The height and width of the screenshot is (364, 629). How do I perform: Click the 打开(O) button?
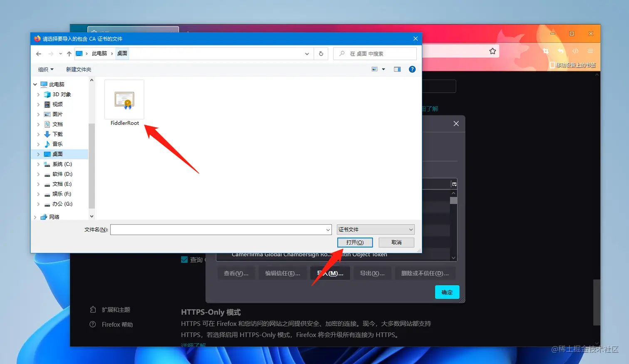(355, 243)
